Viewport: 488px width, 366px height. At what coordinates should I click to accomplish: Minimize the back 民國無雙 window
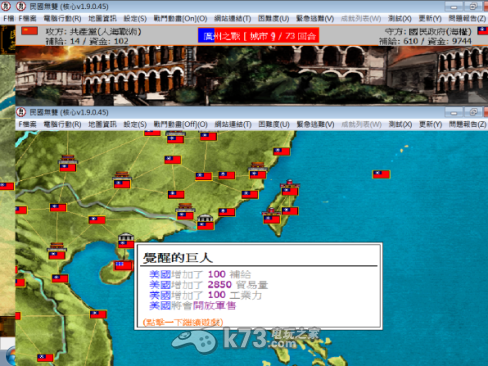point(453,6)
